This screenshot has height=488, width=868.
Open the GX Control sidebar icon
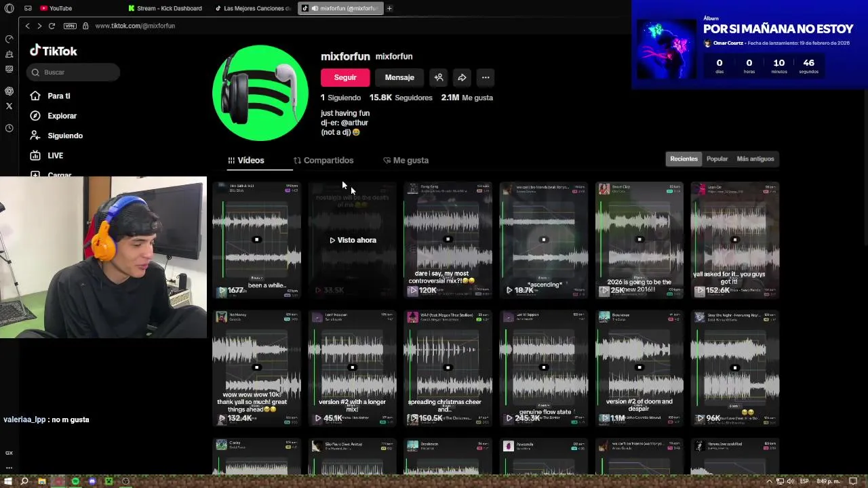(x=9, y=39)
